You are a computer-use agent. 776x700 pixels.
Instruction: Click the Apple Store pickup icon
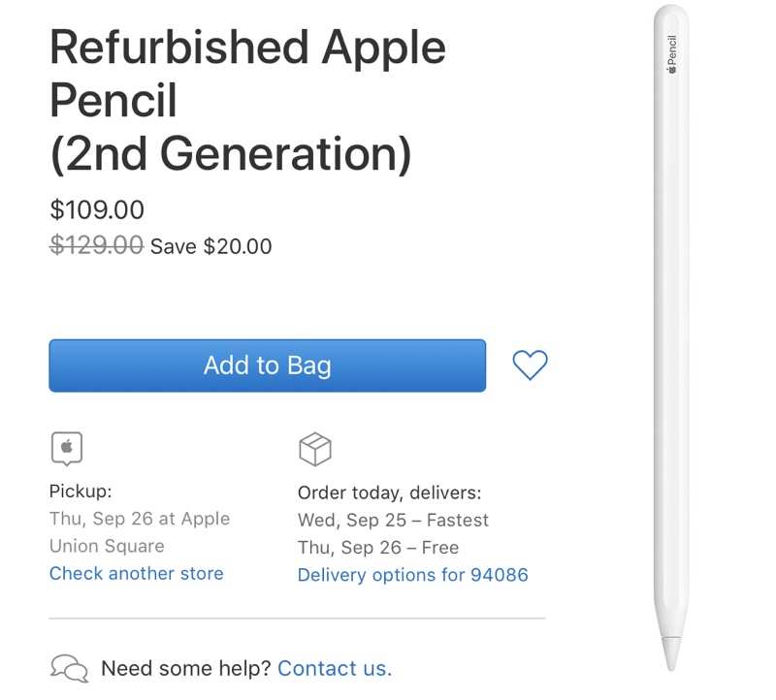[67, 448]
